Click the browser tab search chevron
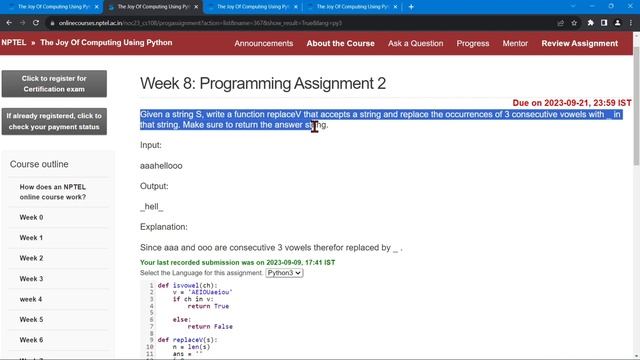Viewport: 640px width, 360px height. [x=573, y=7]
